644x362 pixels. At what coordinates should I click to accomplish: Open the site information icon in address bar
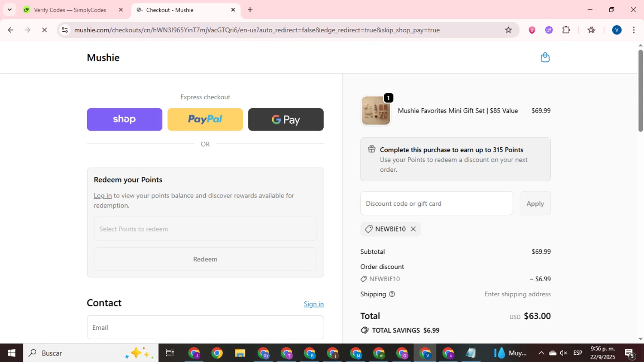[65, 30]
